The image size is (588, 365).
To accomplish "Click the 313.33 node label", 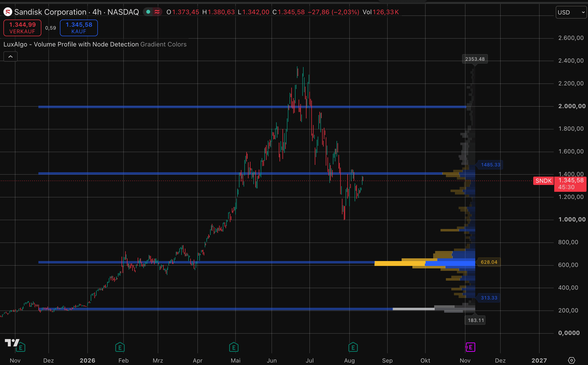I will [489, 298].
